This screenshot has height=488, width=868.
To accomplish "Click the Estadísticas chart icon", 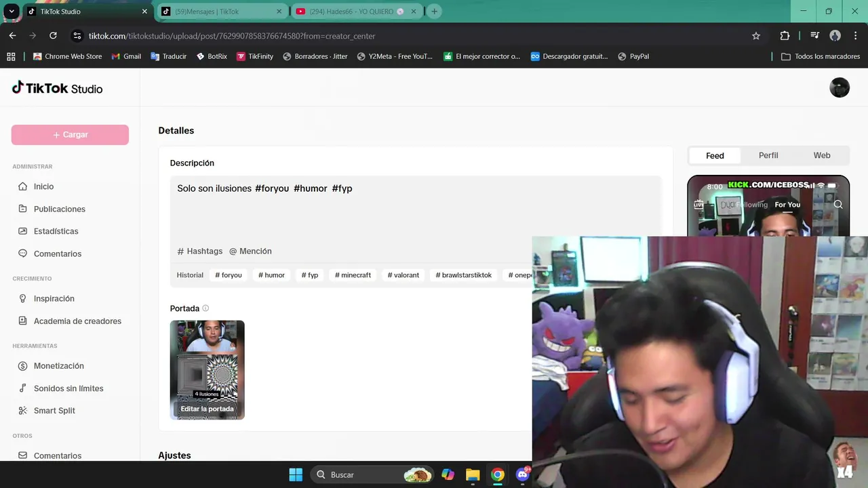I will [23, 231].
